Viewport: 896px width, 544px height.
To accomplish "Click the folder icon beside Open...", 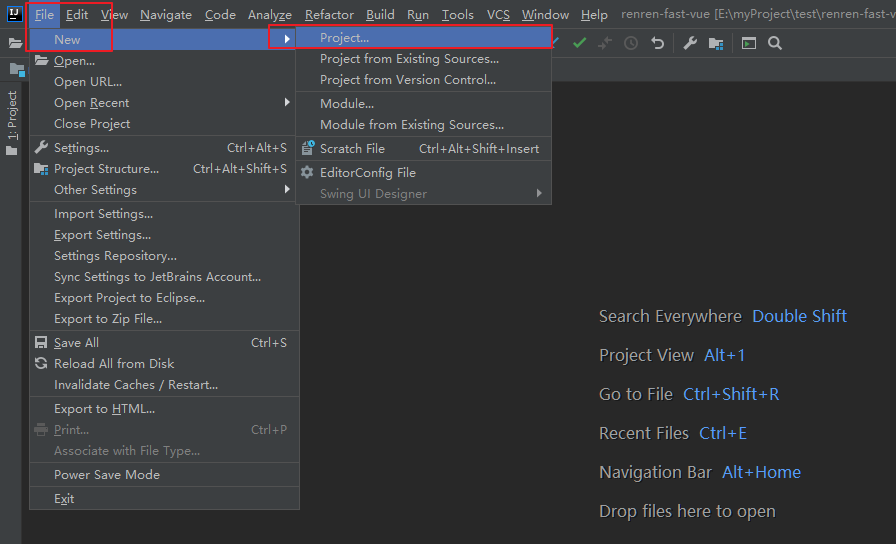I will tap(41, 60).
